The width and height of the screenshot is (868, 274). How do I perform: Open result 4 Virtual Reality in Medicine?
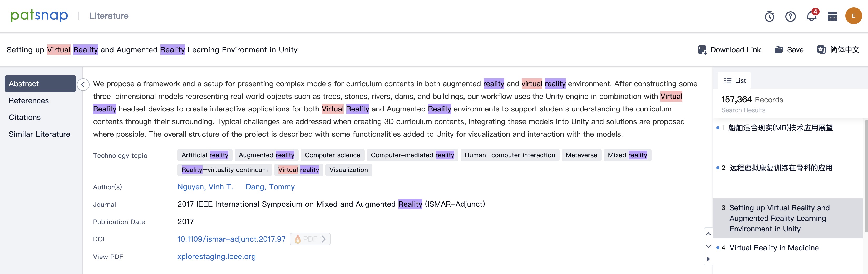774,248
